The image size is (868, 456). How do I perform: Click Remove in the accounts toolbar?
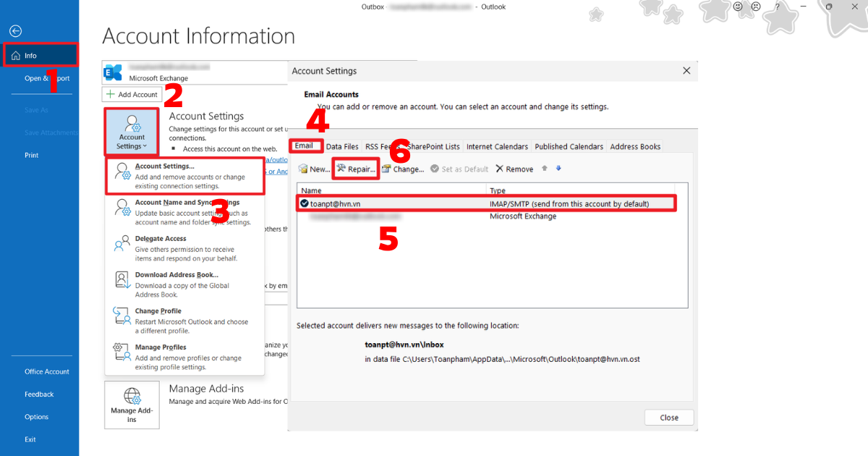click(514, 169)
